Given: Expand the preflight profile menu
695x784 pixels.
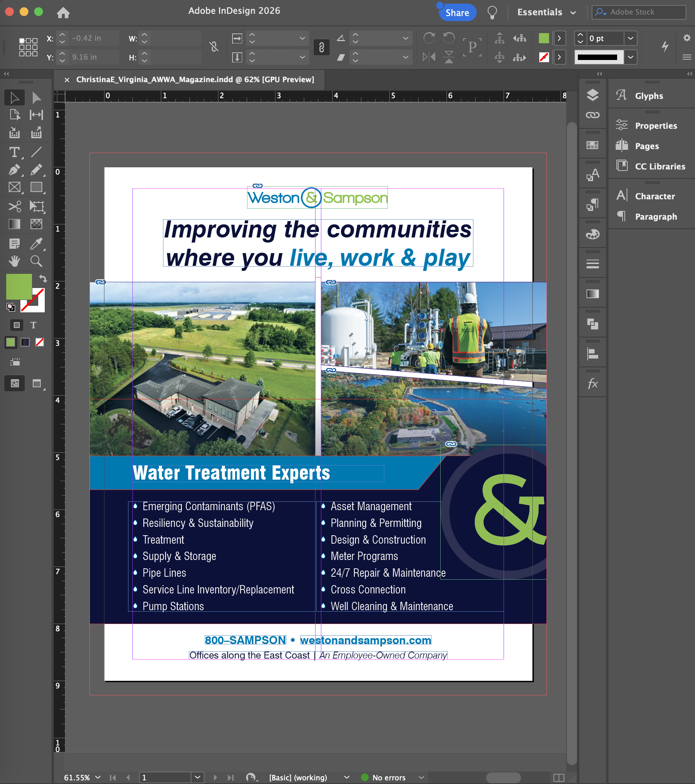Looking at the screenshot, I should coord(346,777).
